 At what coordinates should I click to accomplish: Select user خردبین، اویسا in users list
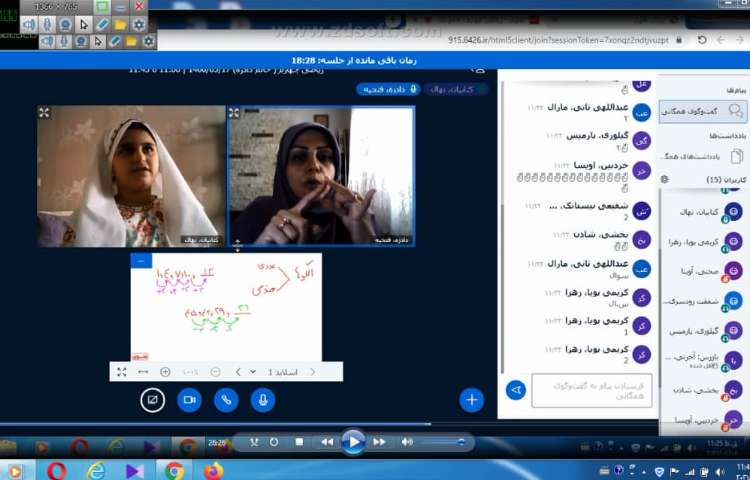[704, 420]
